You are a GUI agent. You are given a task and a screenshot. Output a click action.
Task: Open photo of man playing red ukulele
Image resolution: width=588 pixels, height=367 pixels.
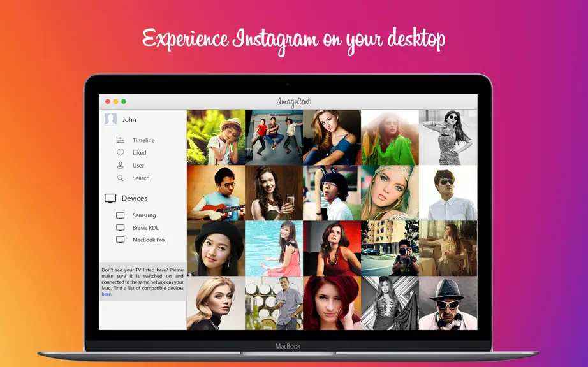coord(216,193)
